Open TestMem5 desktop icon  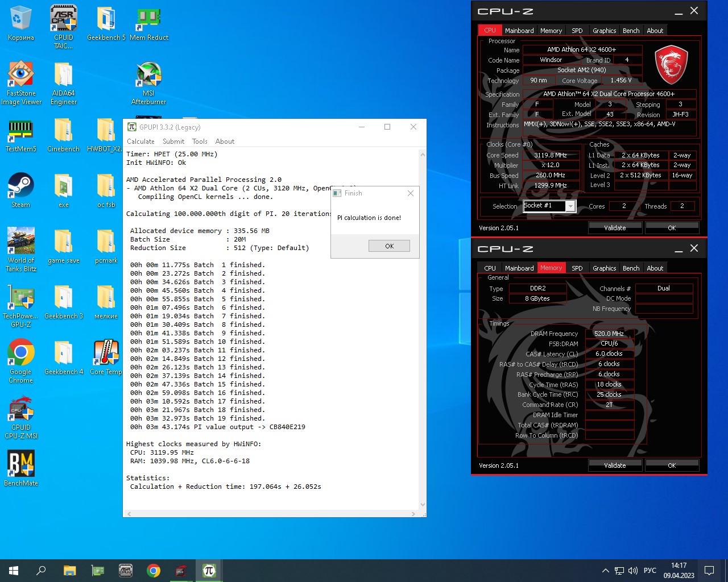click(x=21, y=135)
